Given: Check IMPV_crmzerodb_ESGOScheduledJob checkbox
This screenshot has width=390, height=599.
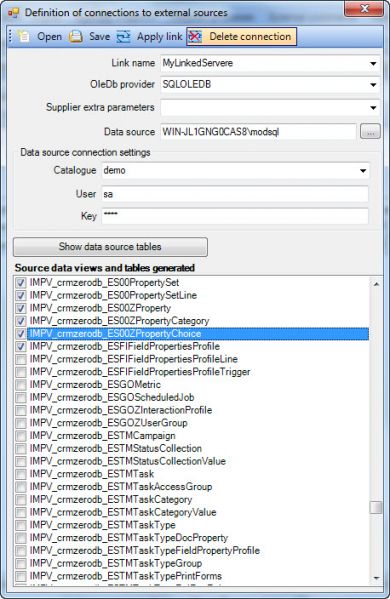Looking at the screenshot, I should coord(21,398).
